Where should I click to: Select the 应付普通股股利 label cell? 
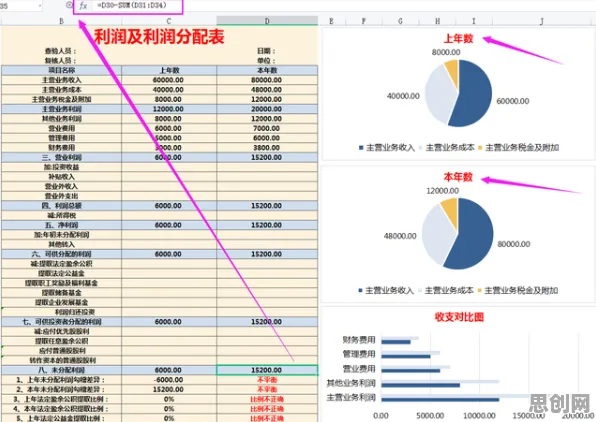(62, 351)
